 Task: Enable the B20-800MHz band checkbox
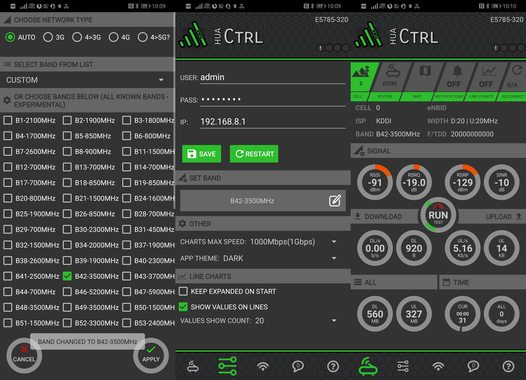(x=8, y=198)
